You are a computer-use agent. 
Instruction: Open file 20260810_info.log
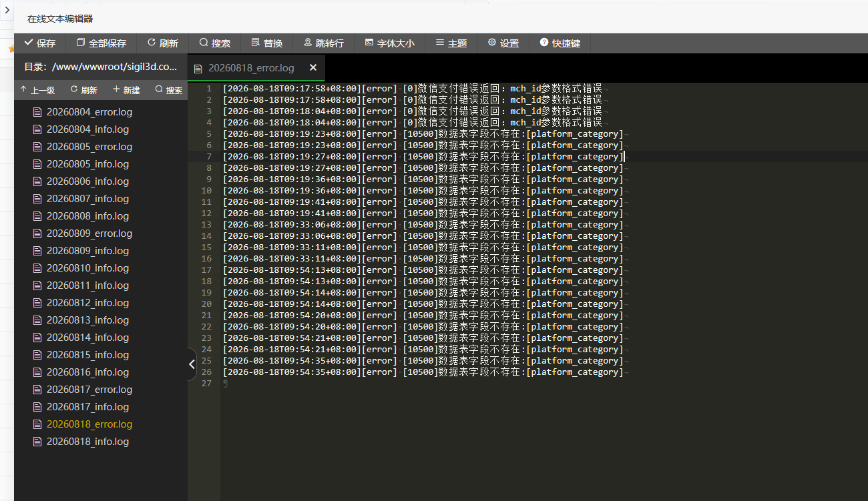pyautogui.click(x=87, y=268)
